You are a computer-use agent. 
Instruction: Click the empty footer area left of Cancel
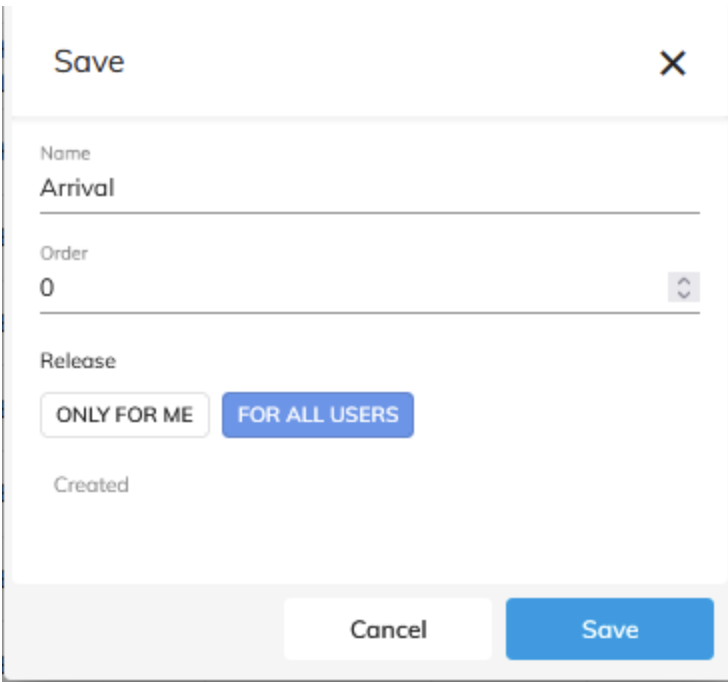pos(140,629)
